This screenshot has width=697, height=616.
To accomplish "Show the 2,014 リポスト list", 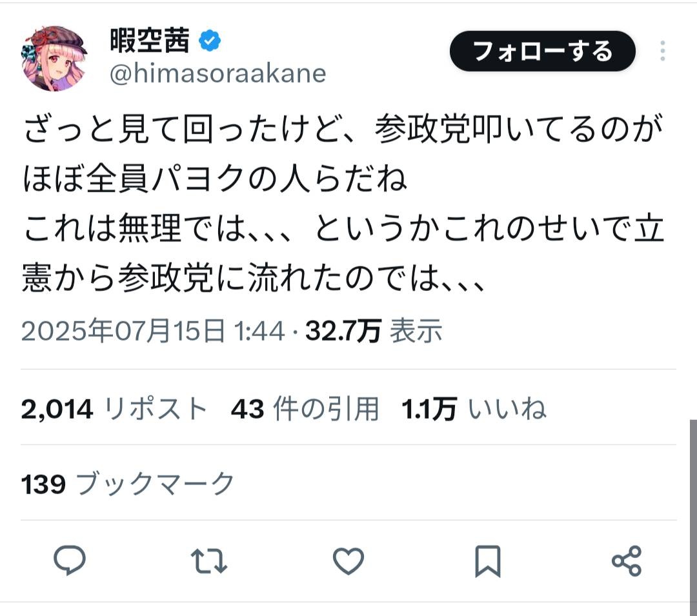I will coord(114,409).
